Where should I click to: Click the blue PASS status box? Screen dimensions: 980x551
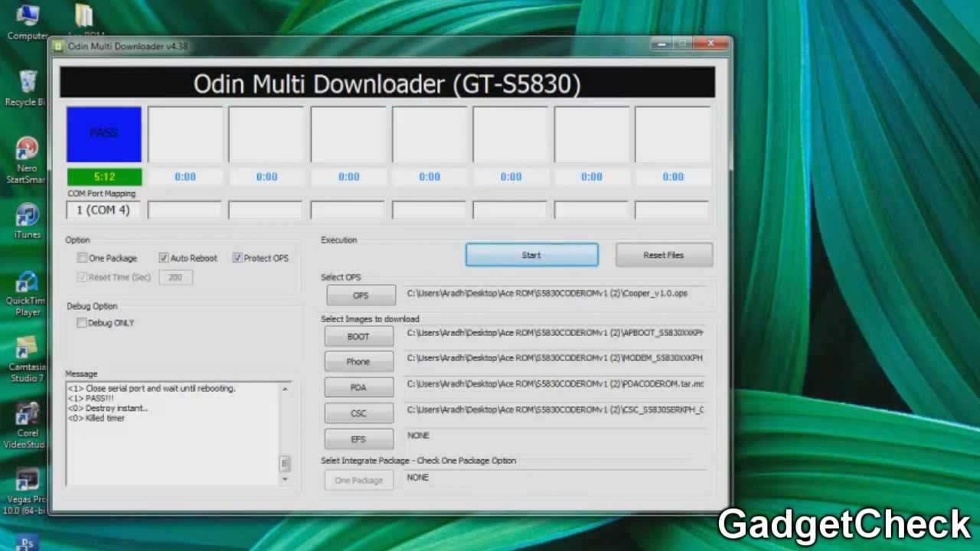pyautogui.click(x=104, y=135)
